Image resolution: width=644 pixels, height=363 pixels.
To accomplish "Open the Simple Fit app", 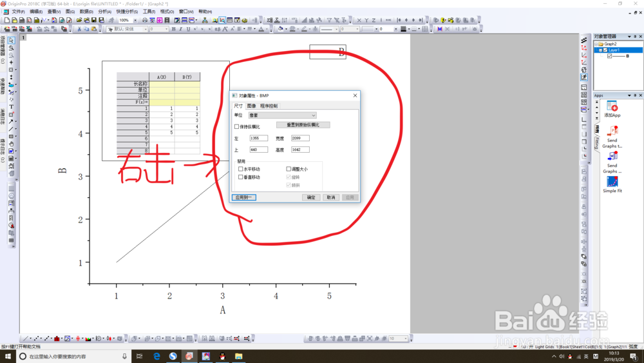I will pyautogui.click(x=612, y=184).
